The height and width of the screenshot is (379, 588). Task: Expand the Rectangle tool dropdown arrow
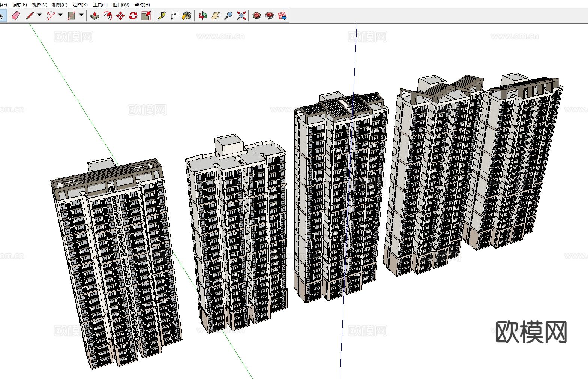[x=81, y=15]
